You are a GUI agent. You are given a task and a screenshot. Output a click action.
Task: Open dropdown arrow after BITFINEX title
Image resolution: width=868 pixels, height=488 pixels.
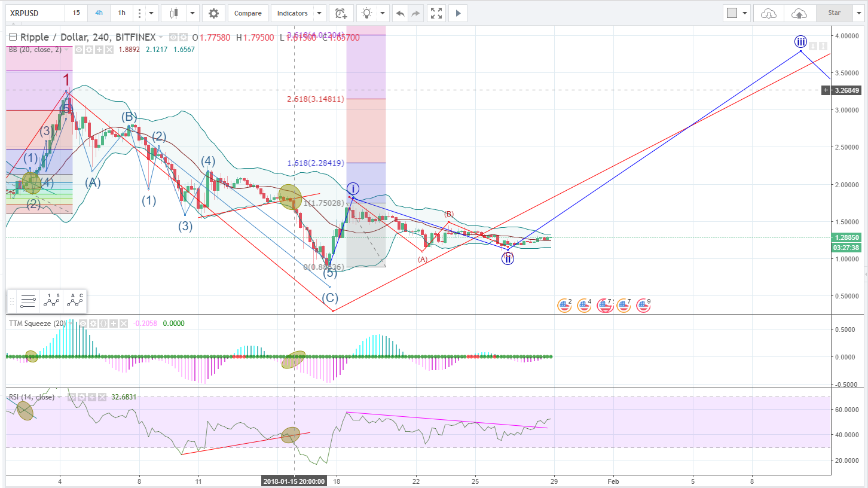[160, 37]
